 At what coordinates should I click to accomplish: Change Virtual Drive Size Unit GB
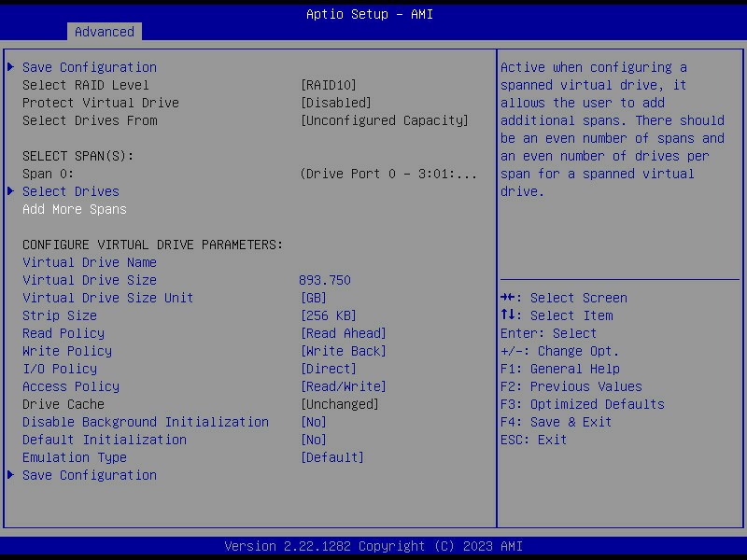(314, 298)
